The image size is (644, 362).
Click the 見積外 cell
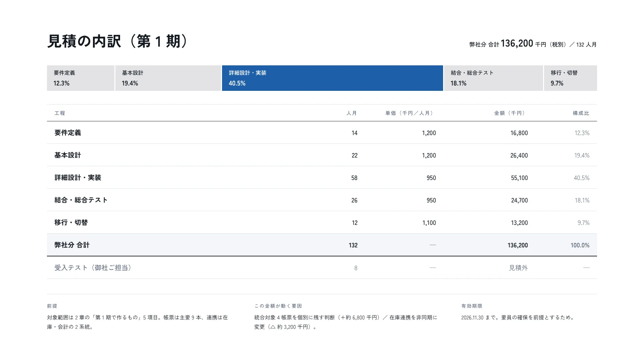click(x=519, y=268)
